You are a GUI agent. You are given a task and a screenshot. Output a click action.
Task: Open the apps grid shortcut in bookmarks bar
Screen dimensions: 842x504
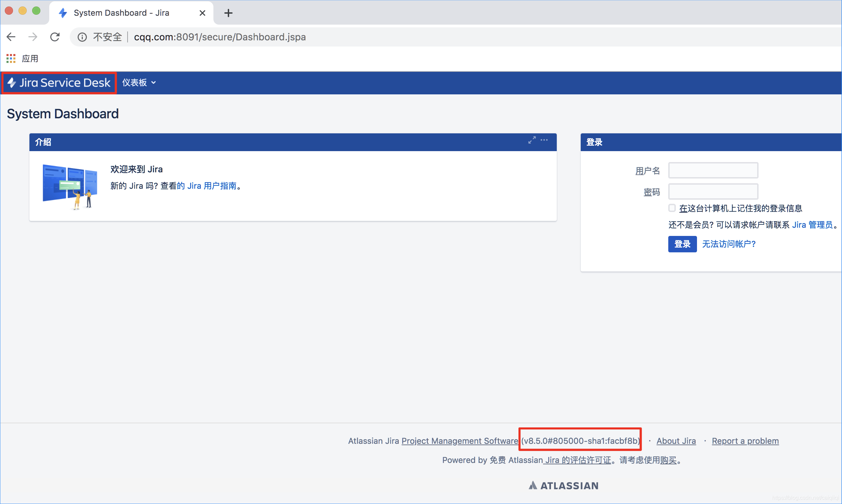tap(11, 58)
